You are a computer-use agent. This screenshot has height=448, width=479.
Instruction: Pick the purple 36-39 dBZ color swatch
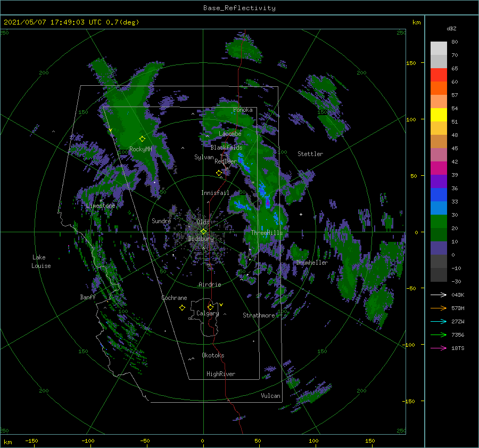439,181
